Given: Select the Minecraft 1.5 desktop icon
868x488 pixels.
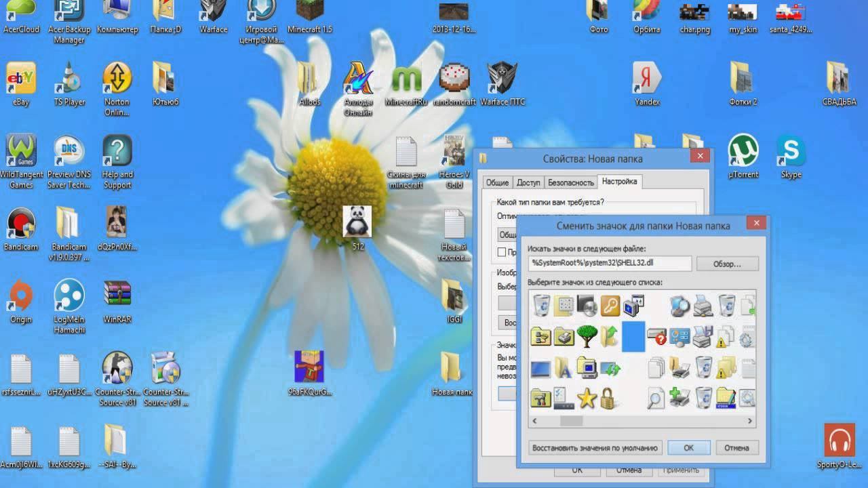Looking at the screenshot, I should 310,17.
